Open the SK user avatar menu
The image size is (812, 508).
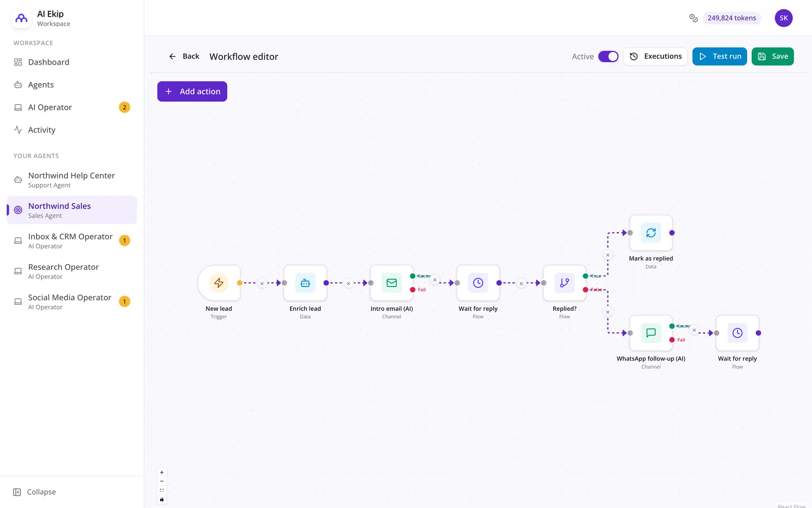pyautogui.click(x=784, y=18)
